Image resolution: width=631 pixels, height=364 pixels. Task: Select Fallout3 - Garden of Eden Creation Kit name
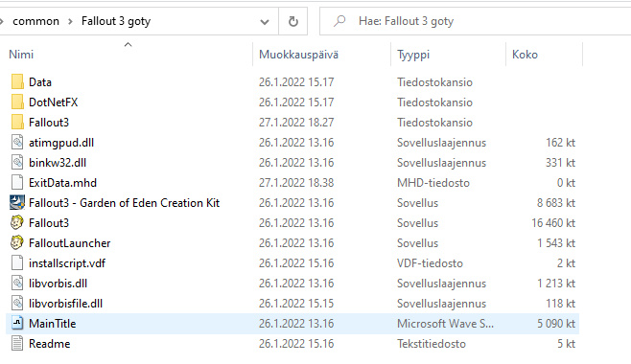125,202
